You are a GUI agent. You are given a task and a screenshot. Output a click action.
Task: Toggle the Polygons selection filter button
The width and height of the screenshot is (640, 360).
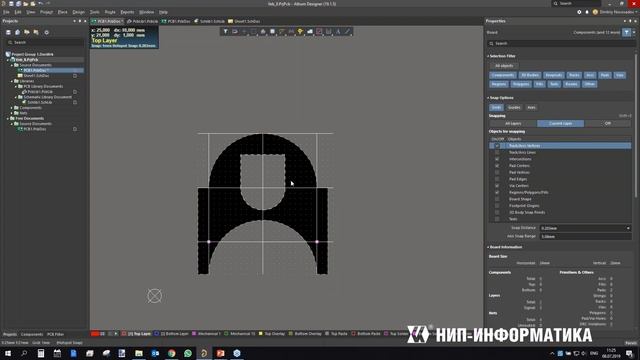(521, 84)
